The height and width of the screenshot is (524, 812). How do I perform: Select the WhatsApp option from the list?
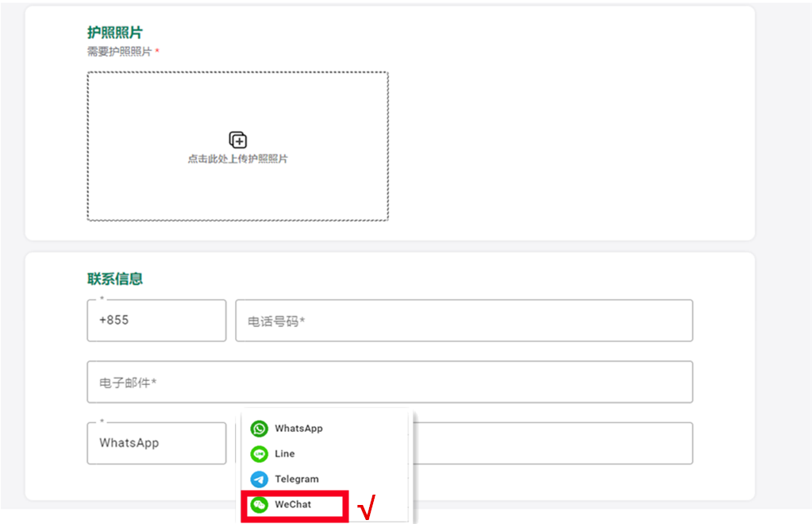(x=298, y=429)
